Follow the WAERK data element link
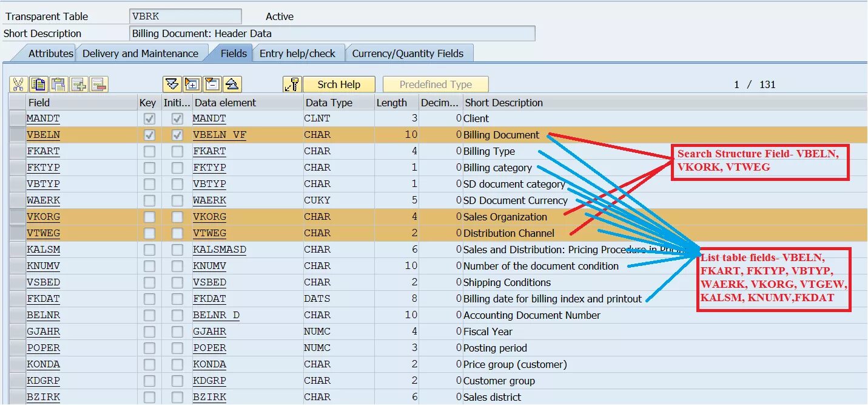Image resolution: width=868 pixels, height=405 pixels. pos(209,200)
